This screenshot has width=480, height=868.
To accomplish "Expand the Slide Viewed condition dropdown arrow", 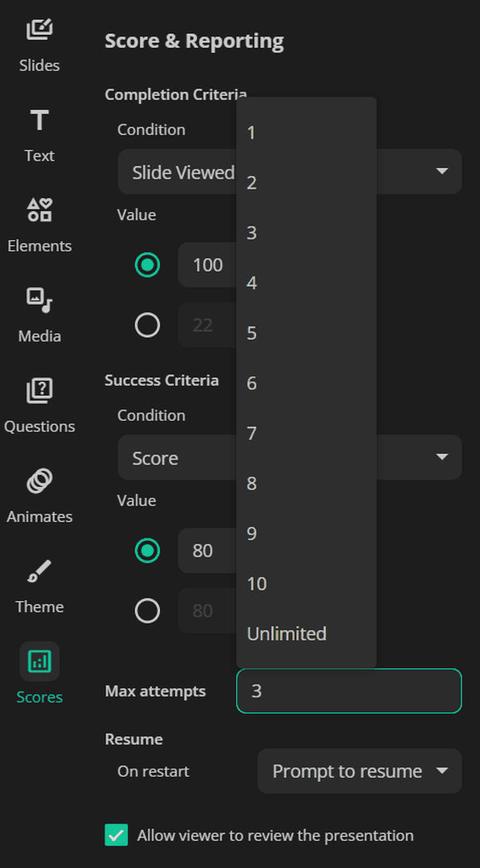I will 442,171.
